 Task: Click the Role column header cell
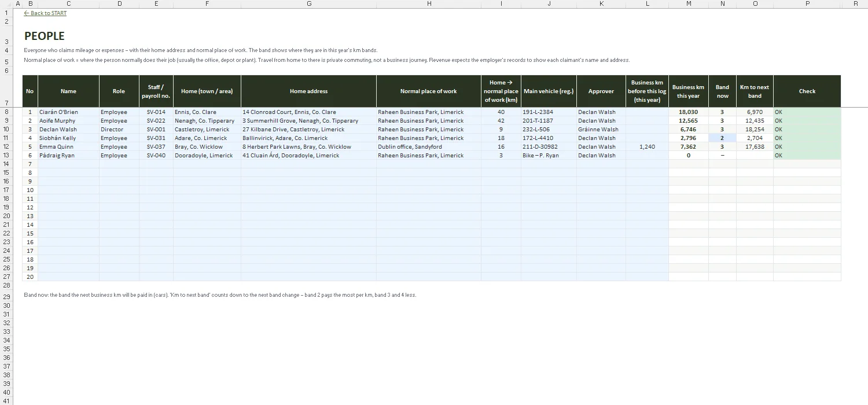[119, 91]
